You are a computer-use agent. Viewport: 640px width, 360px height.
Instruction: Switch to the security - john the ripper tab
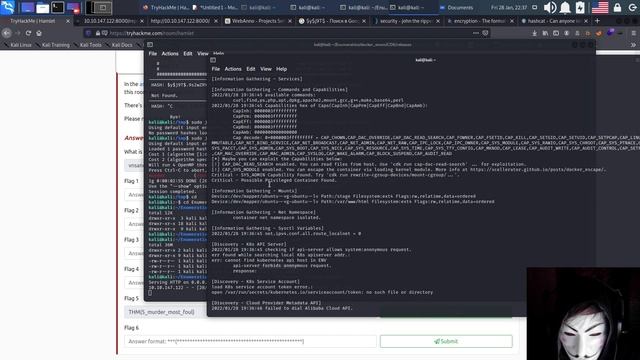tap(406, 21)
